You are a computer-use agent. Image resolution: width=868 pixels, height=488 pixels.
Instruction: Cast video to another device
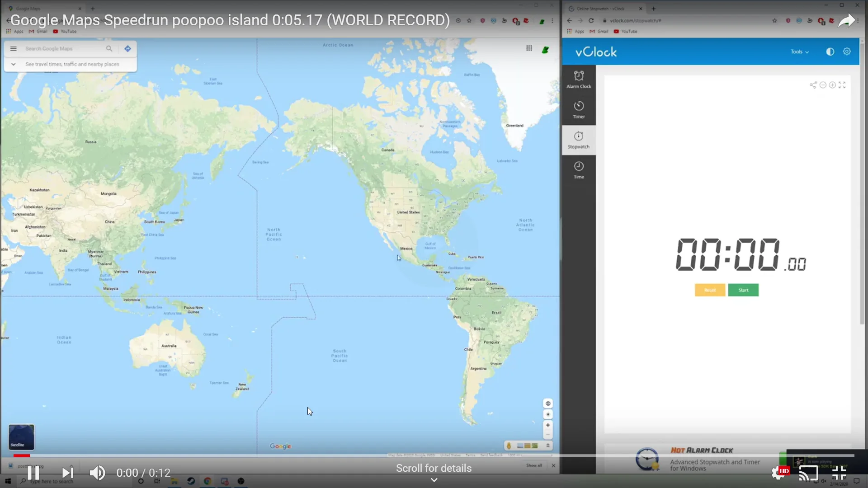[x=809, y=473]
